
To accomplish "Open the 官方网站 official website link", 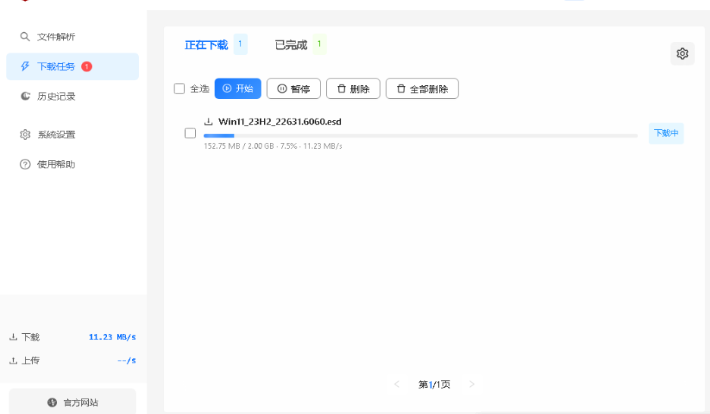I will [x=73, y=402].
